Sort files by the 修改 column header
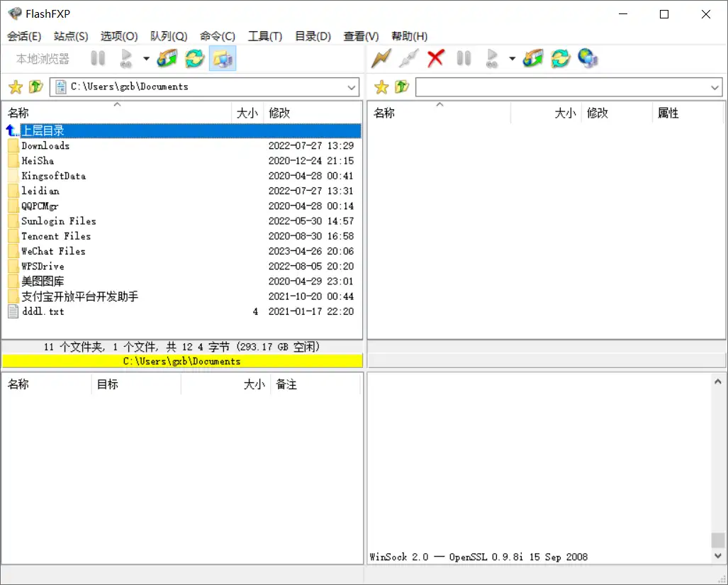The width and height of the screenshot is (728, 585). (279, 112)
